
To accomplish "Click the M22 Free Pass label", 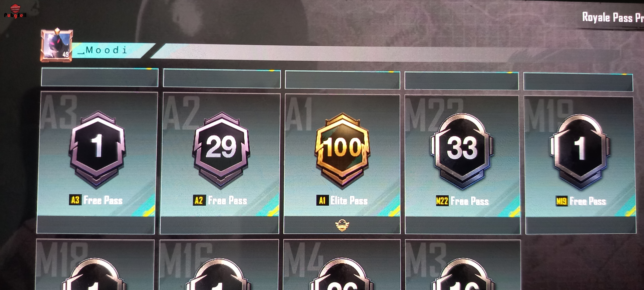I will tap(462, 201).
